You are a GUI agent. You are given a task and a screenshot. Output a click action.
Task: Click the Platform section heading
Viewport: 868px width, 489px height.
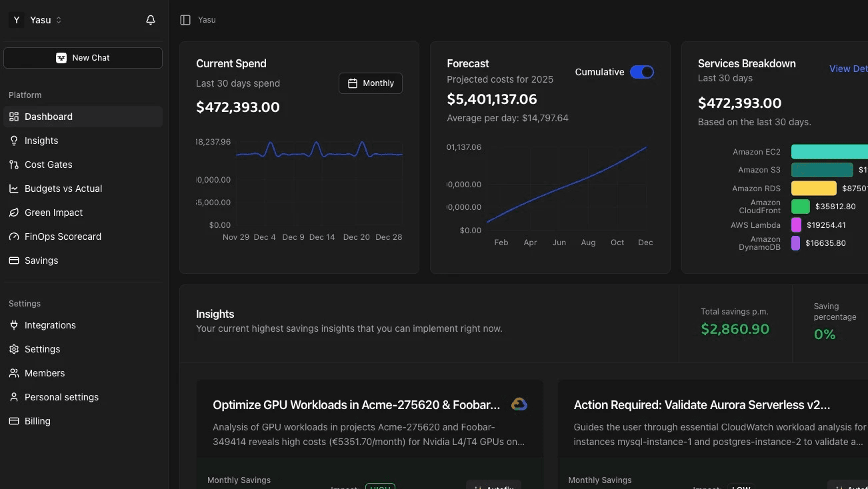[x=25, y=95]
